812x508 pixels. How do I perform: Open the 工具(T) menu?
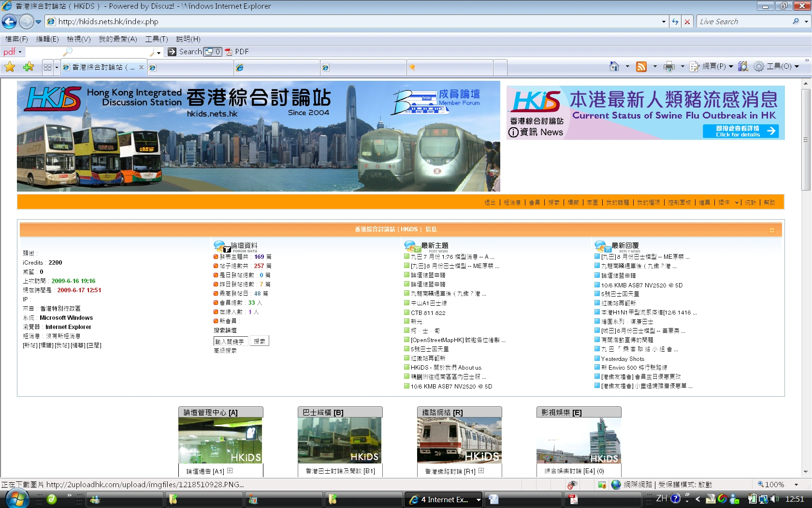pos(157,39)
